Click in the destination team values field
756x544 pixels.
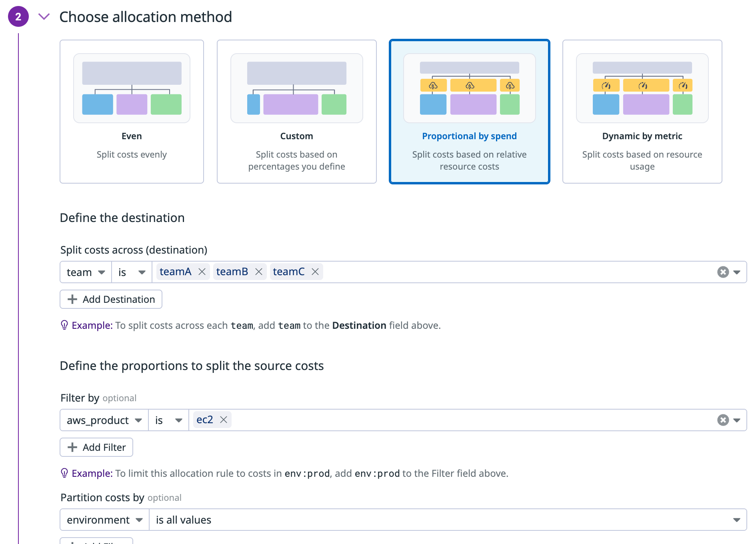tap(516, 272)
